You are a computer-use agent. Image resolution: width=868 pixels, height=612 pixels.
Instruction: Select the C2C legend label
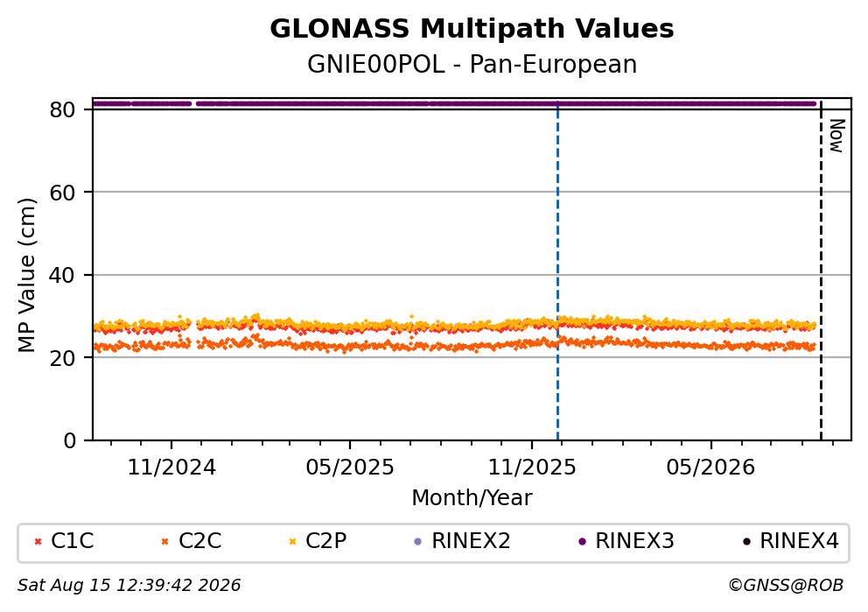click(199, 541)
